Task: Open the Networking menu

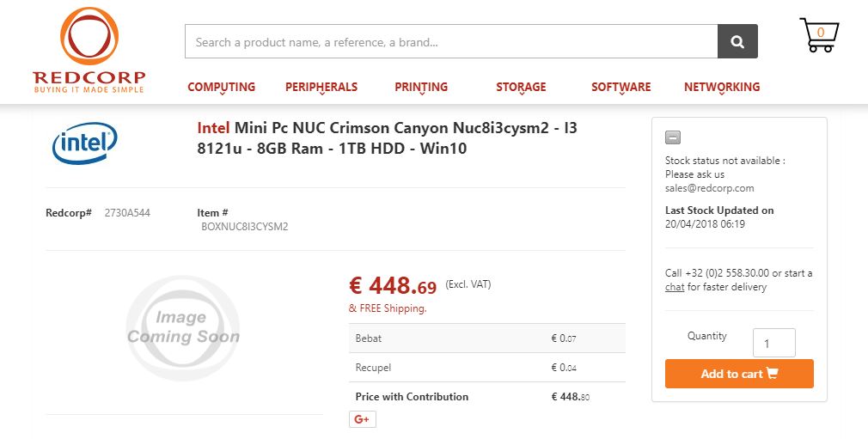Action: 722,87
